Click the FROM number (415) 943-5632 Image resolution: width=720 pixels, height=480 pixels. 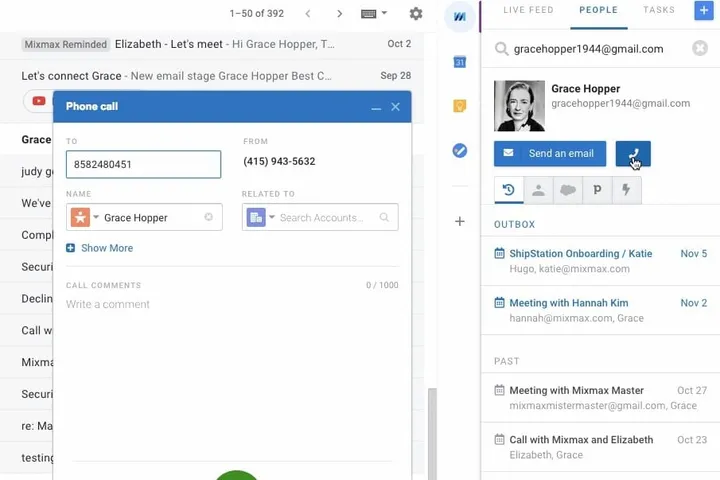point(279,162)
